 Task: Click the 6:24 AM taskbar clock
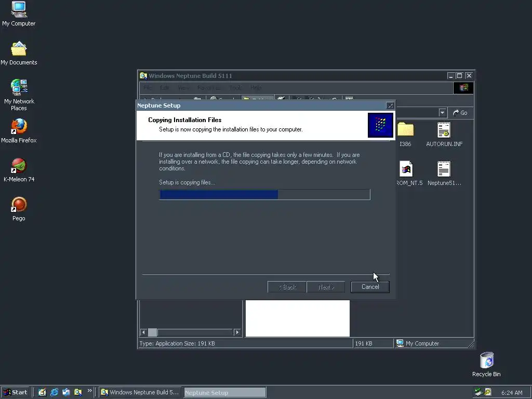point(512,393)
